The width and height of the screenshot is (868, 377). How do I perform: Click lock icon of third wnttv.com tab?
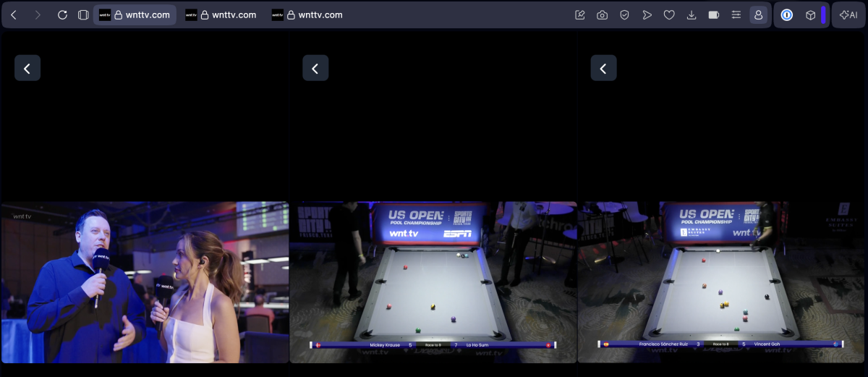click(291, 14)
